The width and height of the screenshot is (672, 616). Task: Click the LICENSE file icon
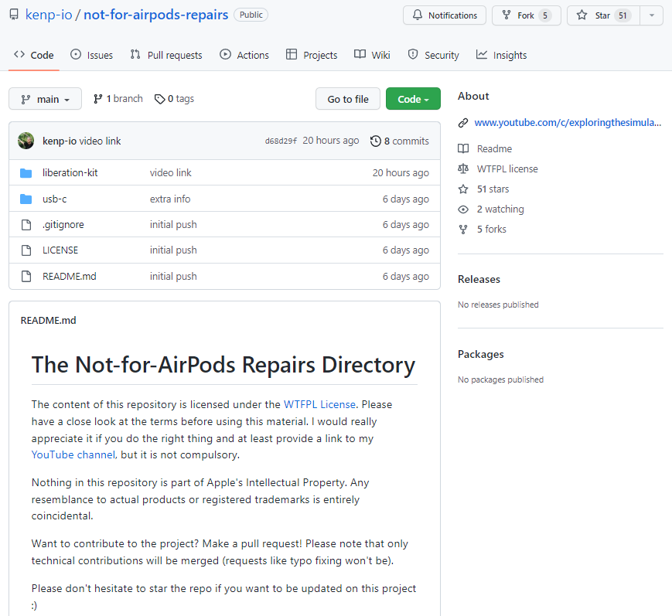pyautogui.click(x=26, y=250)
